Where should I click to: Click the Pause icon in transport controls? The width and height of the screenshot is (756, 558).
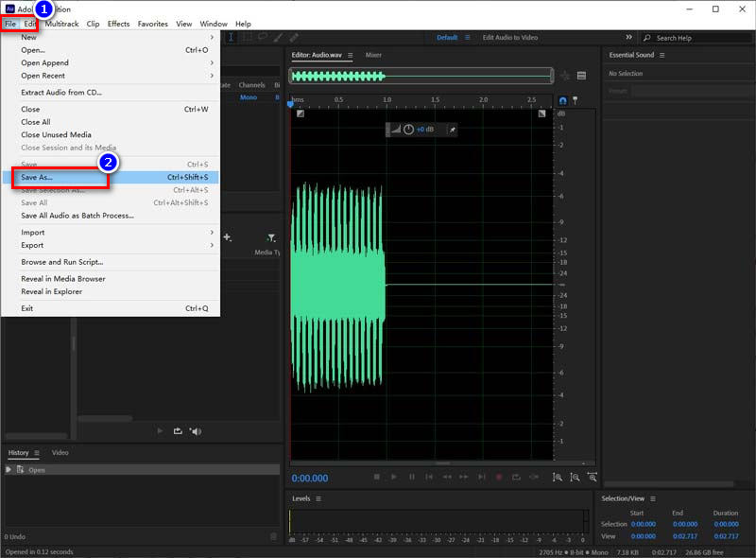411,477
